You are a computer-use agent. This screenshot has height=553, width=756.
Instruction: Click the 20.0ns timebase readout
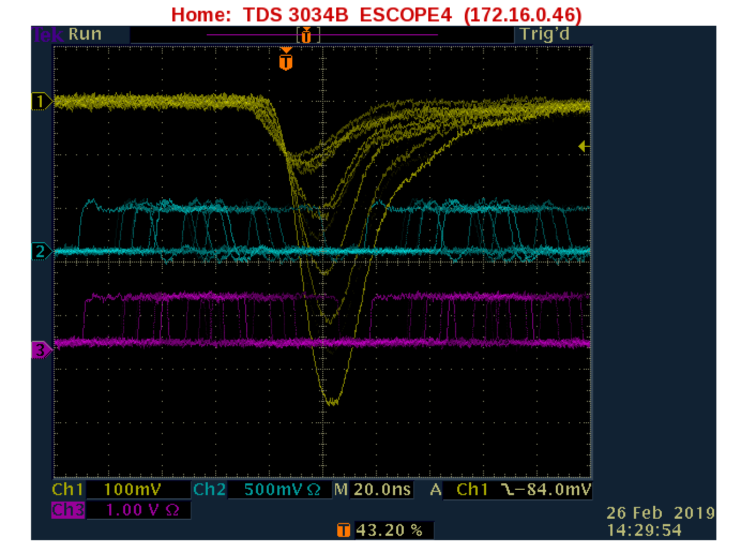(382, 489)
